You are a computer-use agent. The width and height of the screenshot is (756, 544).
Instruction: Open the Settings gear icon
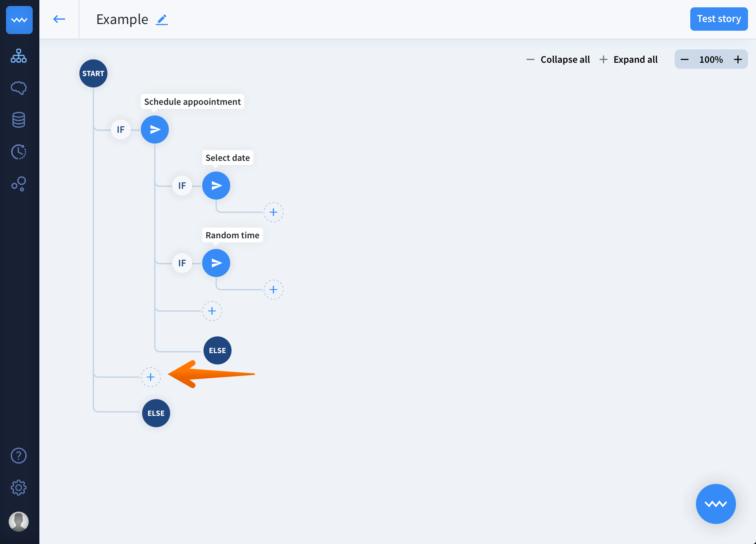pyautogui.click(x=19, y=488)
